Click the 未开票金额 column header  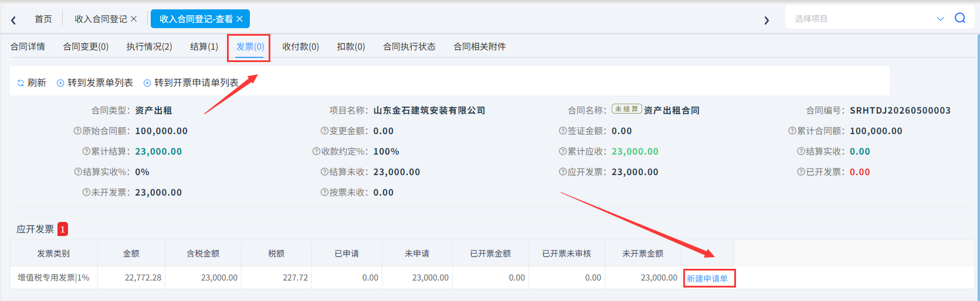(x=643, y=254)
